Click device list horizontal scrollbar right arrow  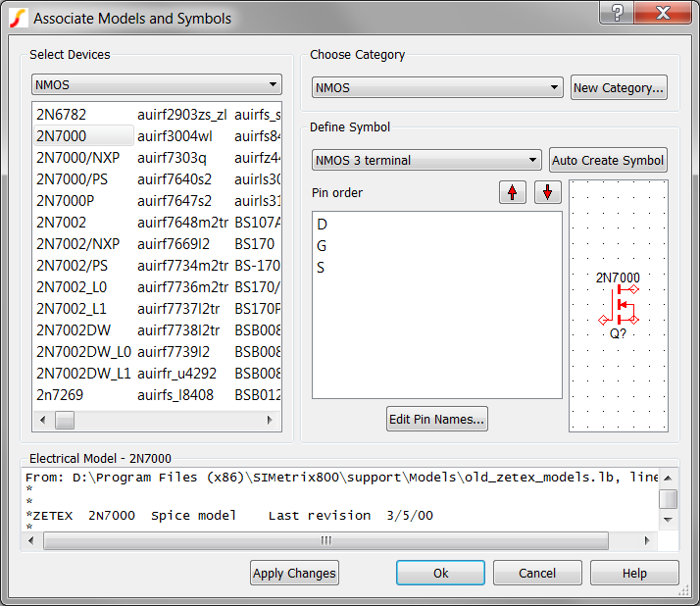point(270,420)
